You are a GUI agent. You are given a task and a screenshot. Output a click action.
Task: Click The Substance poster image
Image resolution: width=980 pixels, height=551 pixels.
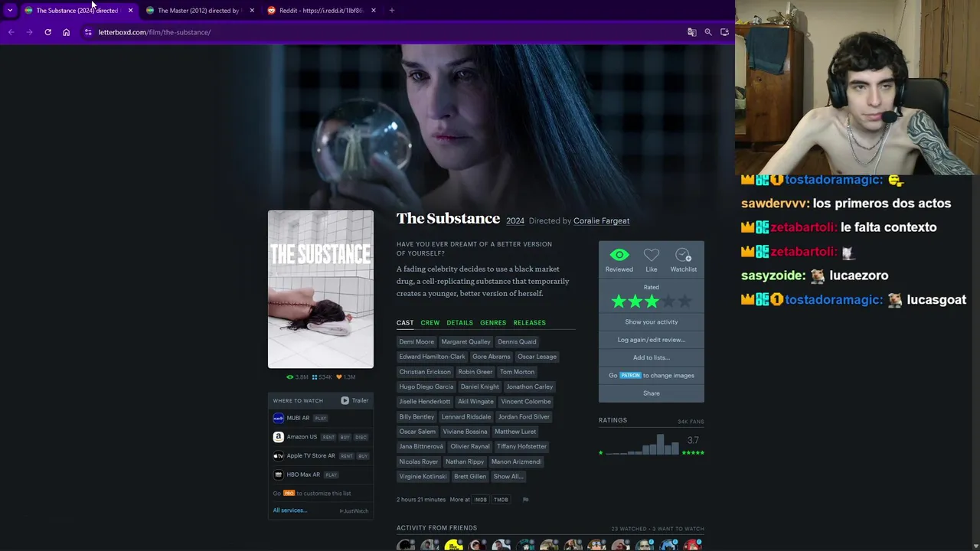coord(321,289)
